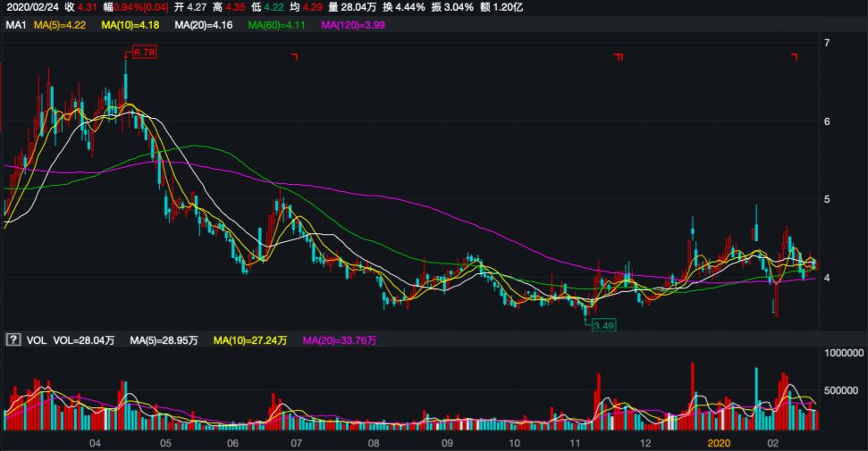The height and width of the screenshot is (451, 868).
Task: Click the volume MA(20)=33.76万 legend entry
Action: click(341, 340)
